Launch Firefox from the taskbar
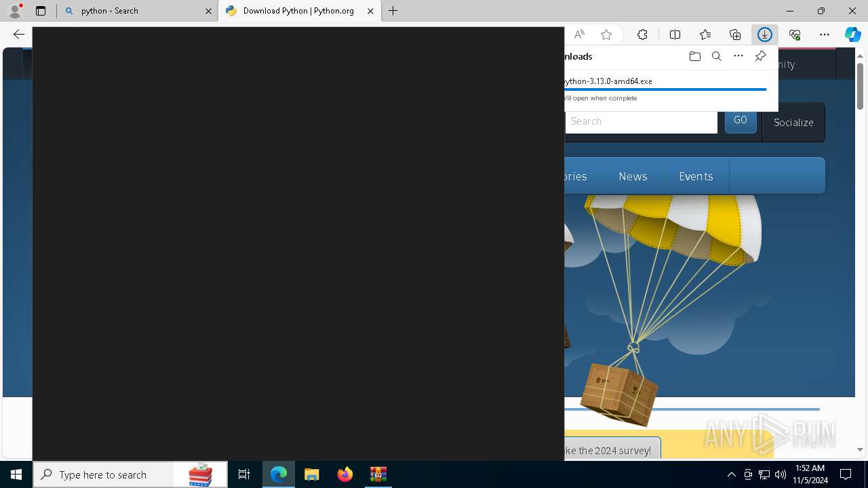 point(345,474)
